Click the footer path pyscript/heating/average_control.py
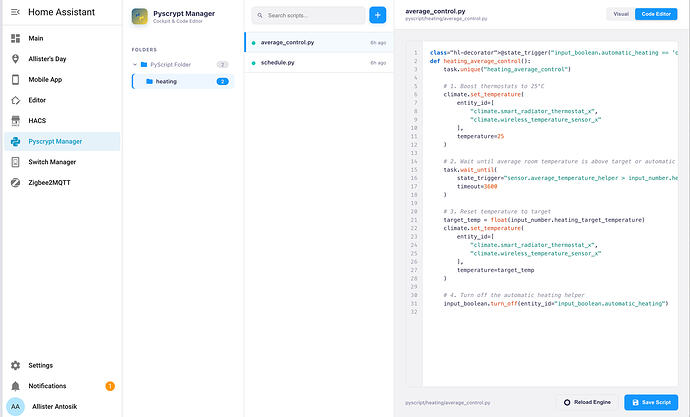The width and height of the screenshot is (690, 417). pos(448,402)
